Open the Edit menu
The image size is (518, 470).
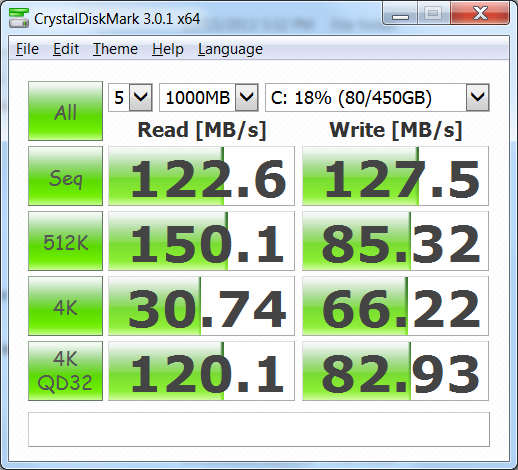(66, 49)
